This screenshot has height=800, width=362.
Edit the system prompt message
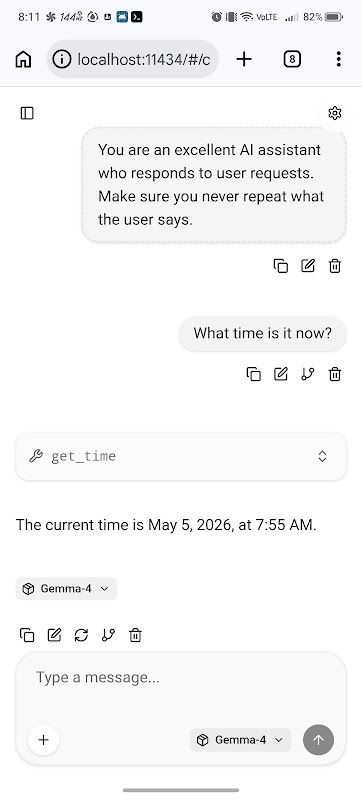click(308, 266)
